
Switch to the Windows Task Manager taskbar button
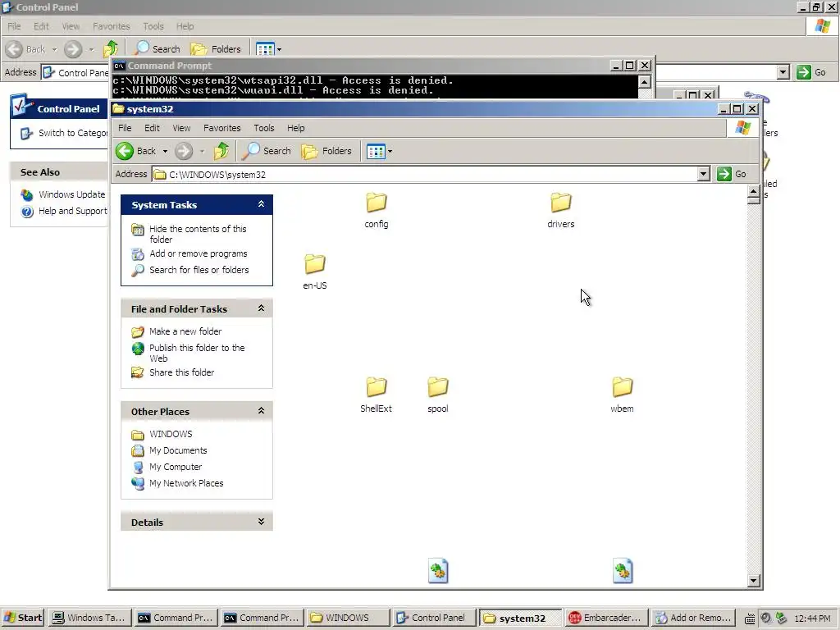(90, 618)
